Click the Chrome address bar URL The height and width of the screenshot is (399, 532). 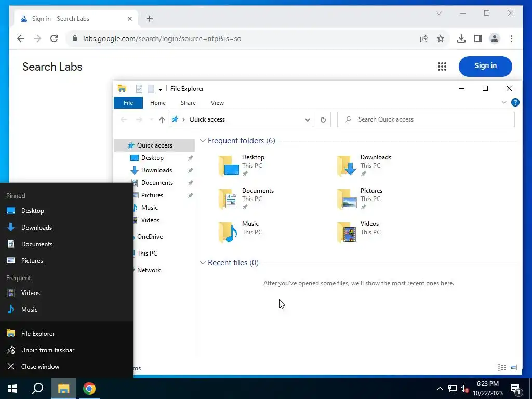pos(162,38)
